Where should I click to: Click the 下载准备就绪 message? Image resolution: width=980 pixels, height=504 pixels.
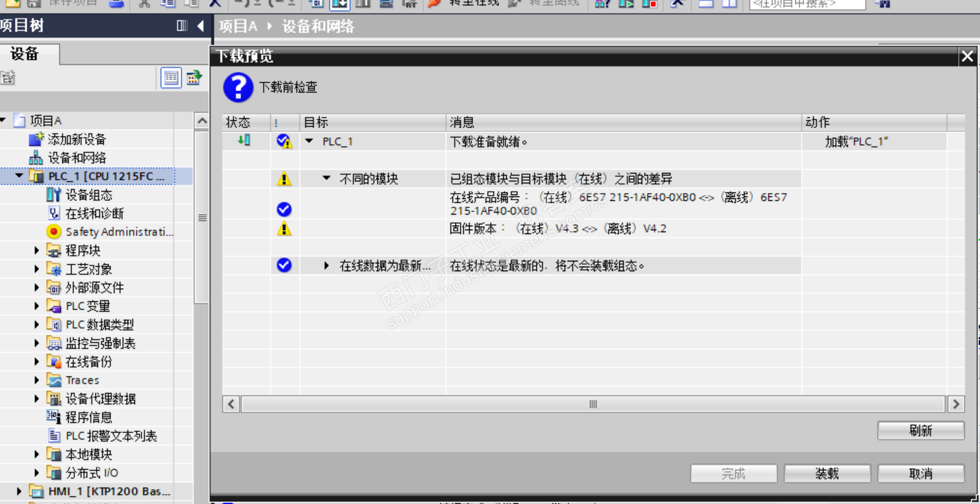[x=489, y=141]
